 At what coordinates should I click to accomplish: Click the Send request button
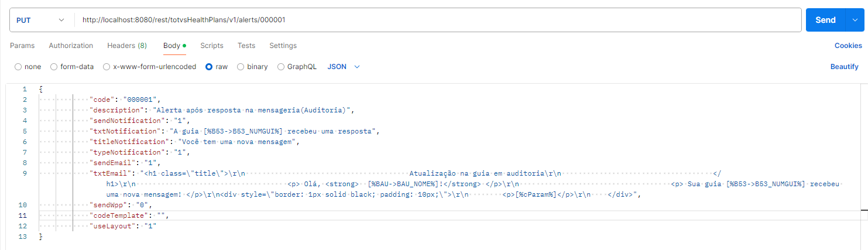pos(825,20)
